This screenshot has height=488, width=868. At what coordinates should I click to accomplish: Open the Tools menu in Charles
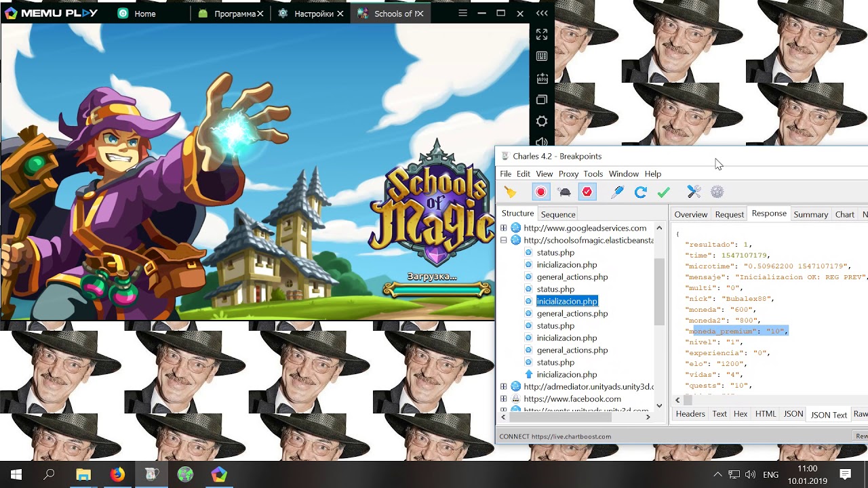(x=593, y=174)
